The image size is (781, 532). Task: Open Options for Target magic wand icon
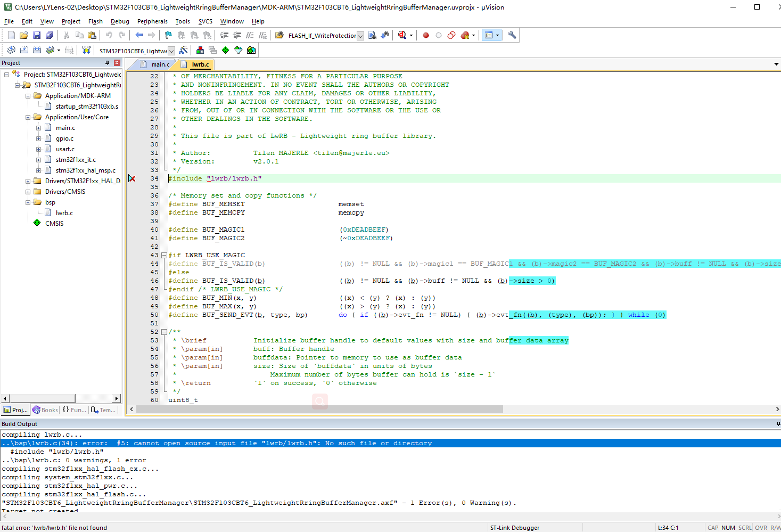point(183,50)
